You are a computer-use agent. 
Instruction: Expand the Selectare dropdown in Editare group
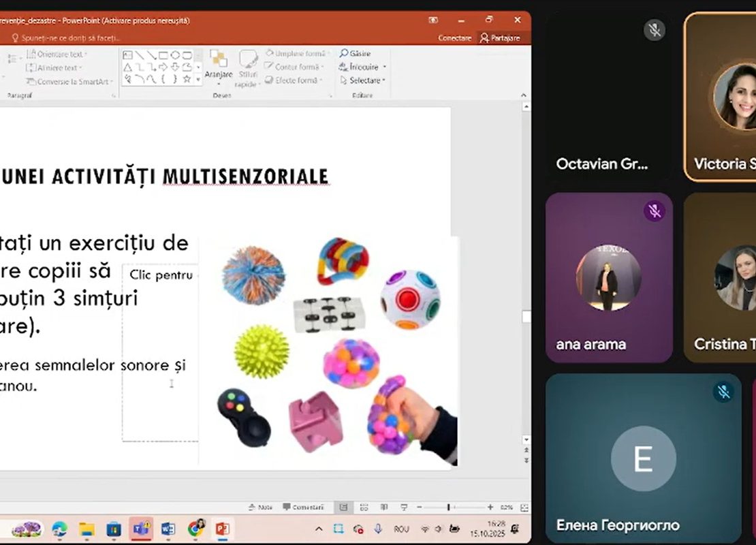pyautogui.click(x=367, y=80)
